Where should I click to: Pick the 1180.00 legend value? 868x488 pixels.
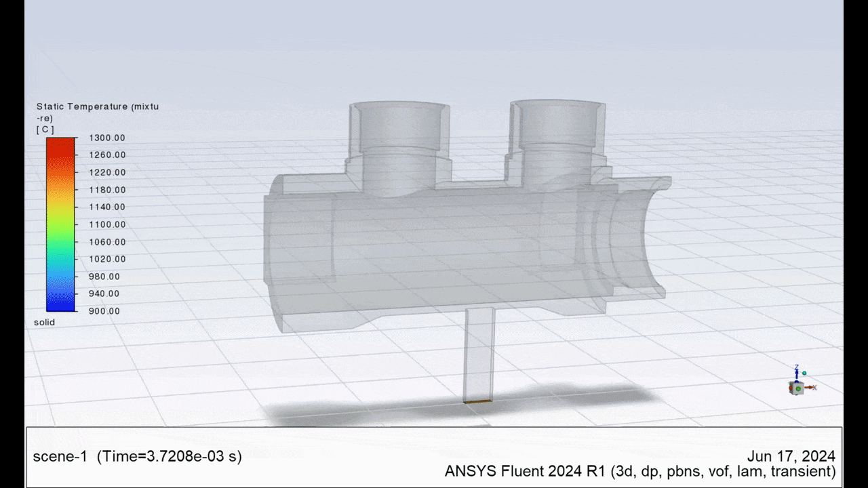pyautogui.click(x=108, y=190)
